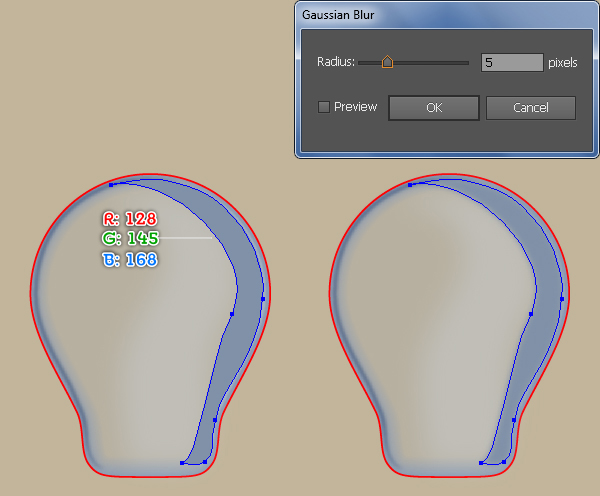Click the Gaussian Blur title bar
Viewport: 600px width, 496px height.
pos(446,15)
